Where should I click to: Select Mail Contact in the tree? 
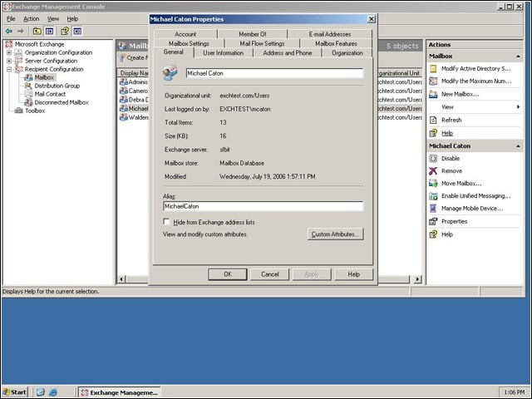point(50,94)
